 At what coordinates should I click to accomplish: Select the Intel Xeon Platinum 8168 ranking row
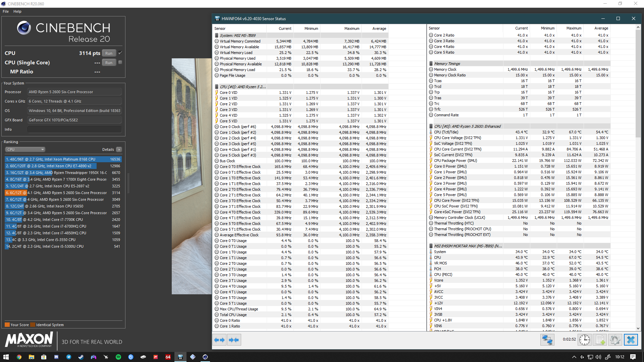(63, 159)
